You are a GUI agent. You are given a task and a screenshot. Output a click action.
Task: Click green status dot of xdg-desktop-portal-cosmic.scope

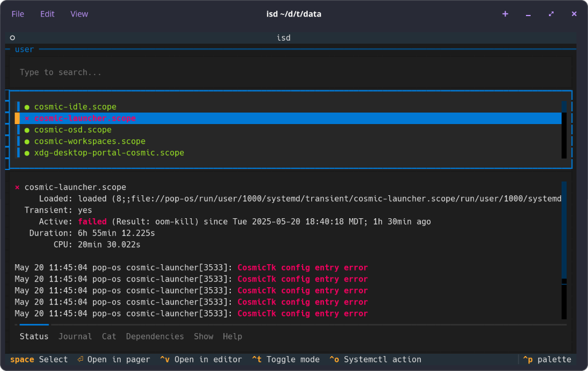[x=27, y=153]
